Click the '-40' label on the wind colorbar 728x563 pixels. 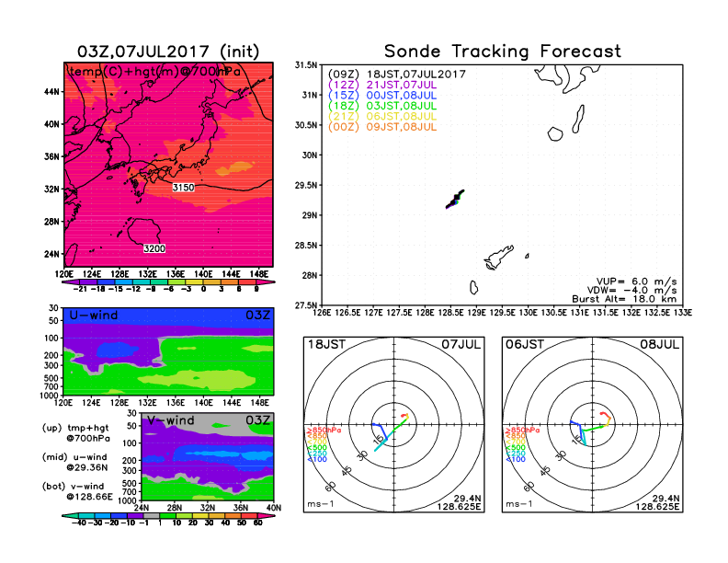coord(79,523)
